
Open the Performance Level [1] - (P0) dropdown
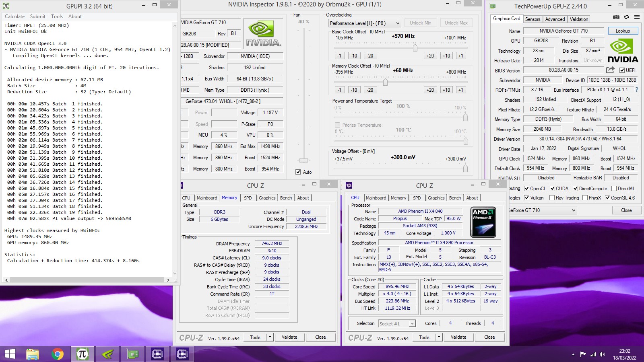365,23
